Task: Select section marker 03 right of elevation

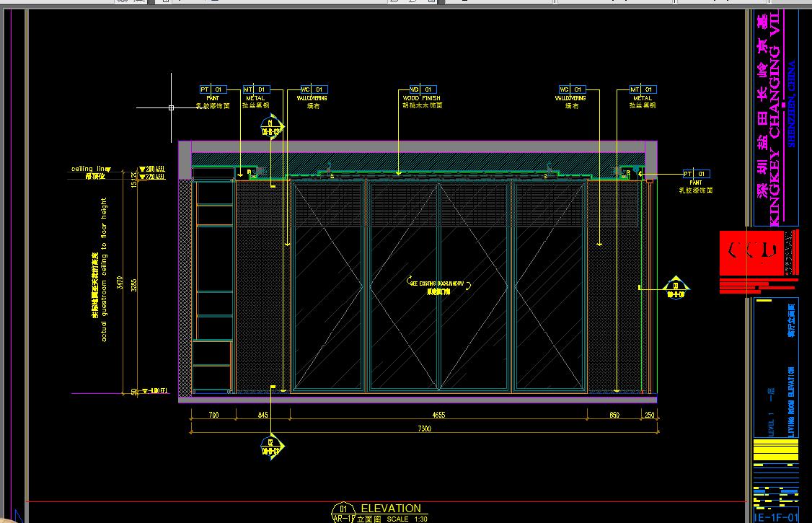Action: (676, 289)
